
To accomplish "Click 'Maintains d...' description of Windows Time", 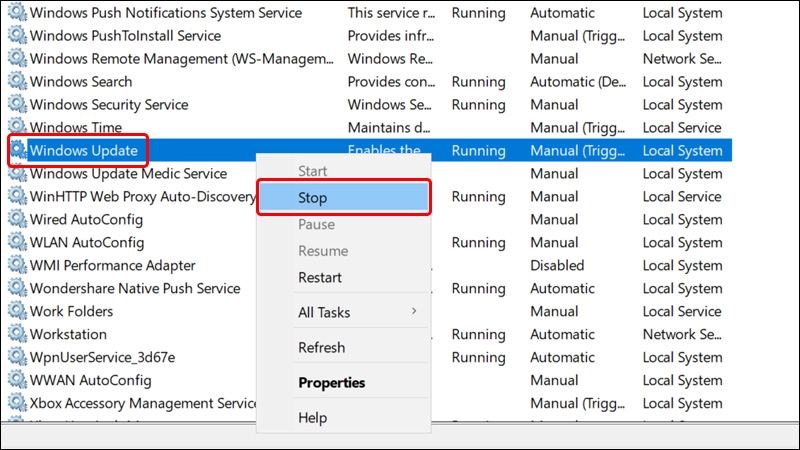I will [389, 128].
